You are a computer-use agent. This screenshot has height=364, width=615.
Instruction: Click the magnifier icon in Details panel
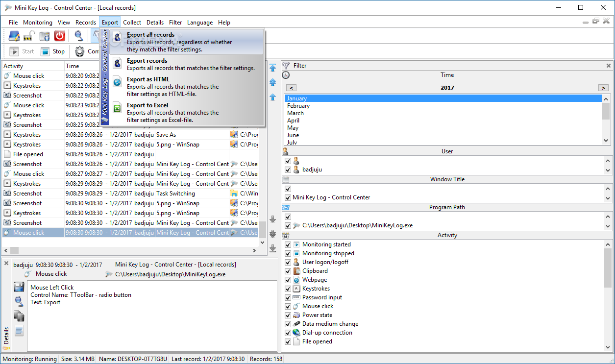click(x=19, y=301)
